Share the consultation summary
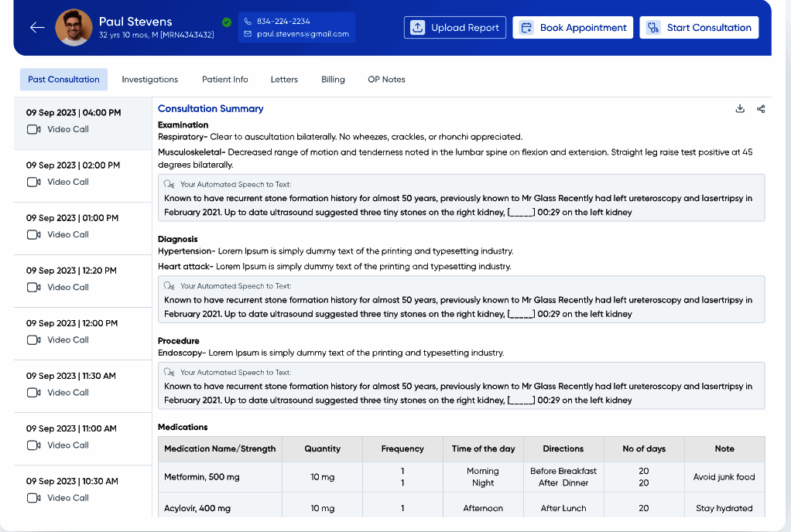 tap(761, 109)
